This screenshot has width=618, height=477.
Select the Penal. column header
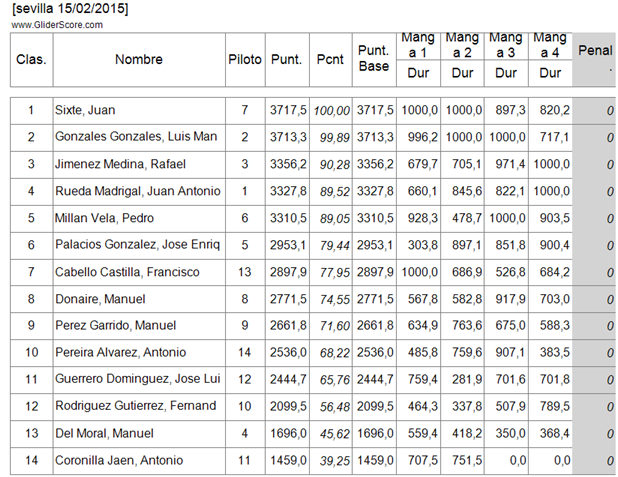click(595, 59)
